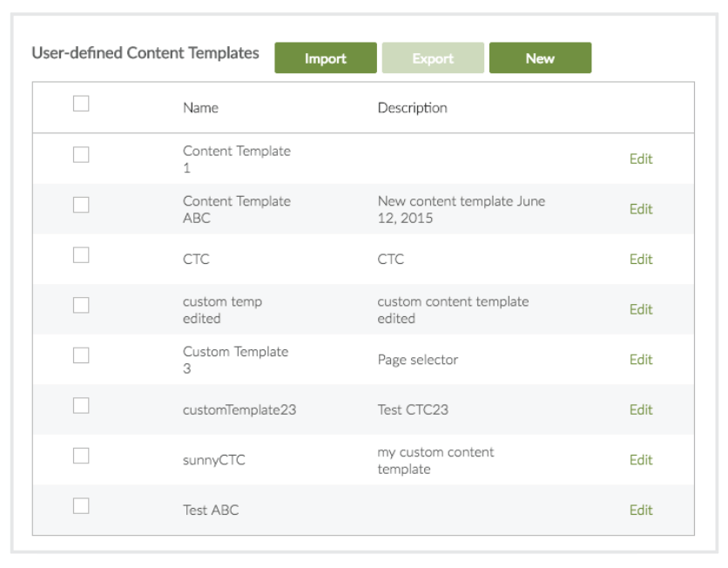Screen dimensions: 728x568
Task: Click the New template button
Action: click(540, 58)
